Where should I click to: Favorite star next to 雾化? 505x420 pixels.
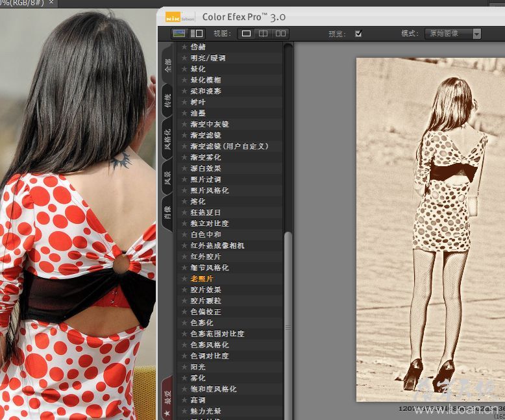pyautogui.click(x=184, y=378)
